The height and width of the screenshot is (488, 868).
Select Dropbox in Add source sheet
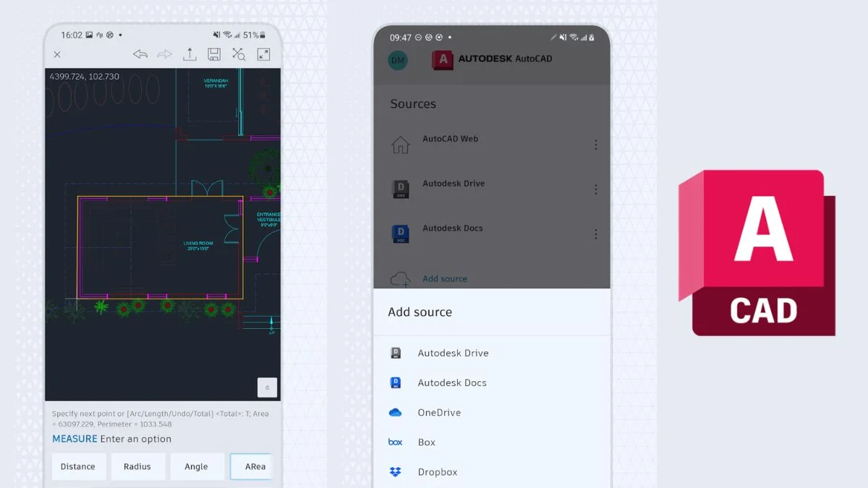pos(492,471)
